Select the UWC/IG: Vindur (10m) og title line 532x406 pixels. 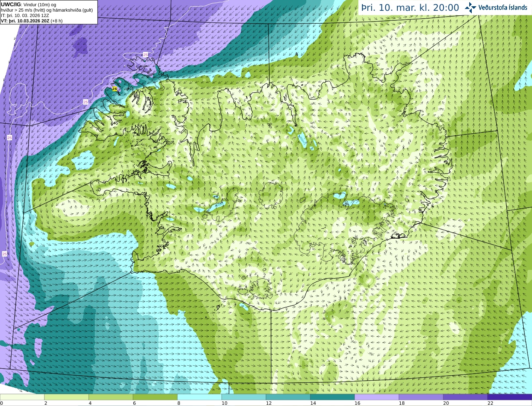click(x=29, y=5)
